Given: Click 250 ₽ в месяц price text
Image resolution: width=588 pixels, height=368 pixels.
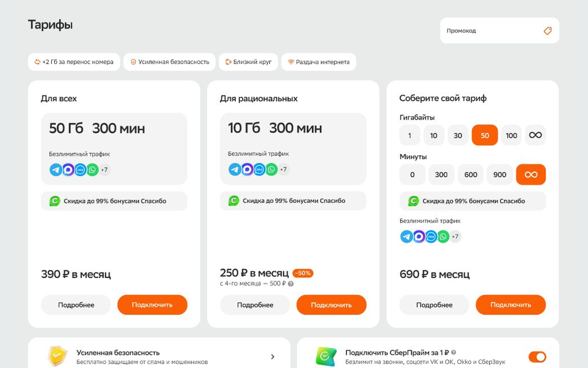Looking at the screenshot, I should point(254,273).
